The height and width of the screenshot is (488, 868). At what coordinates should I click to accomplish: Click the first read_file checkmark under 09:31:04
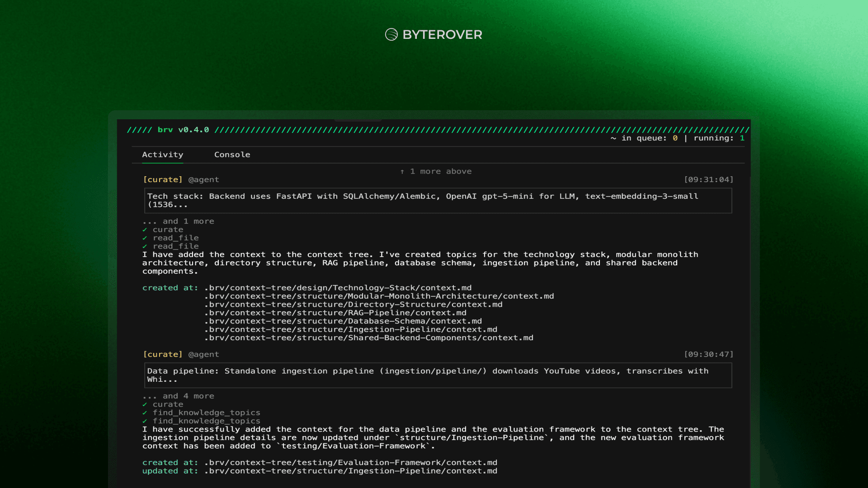(145, 238)
